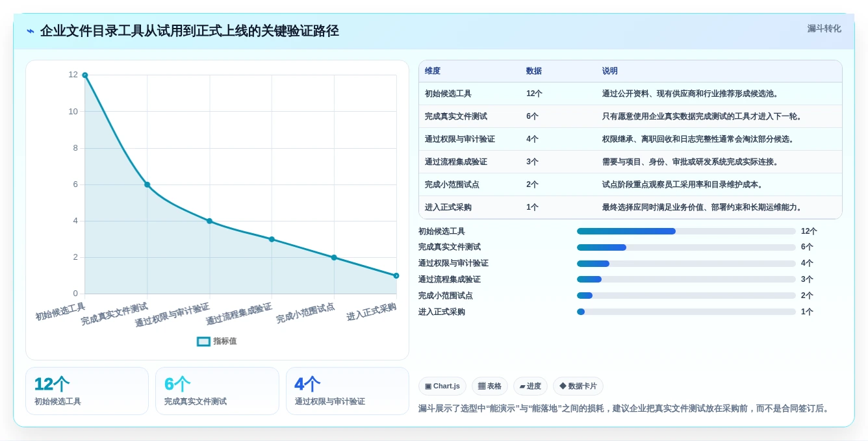Click the description for 完成小范围试点
Viewport: 868px width, 441px height.
click(683, 184)
